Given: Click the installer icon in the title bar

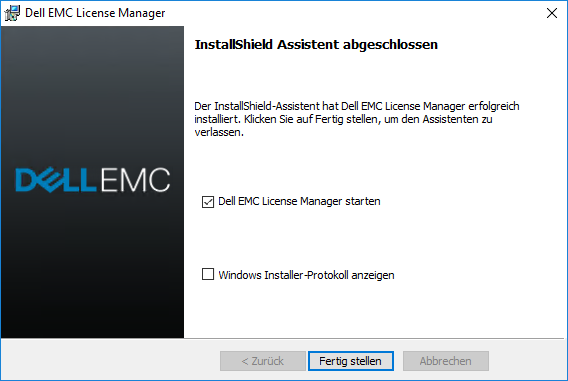Looking at the screenshot, I should [12, 13].
